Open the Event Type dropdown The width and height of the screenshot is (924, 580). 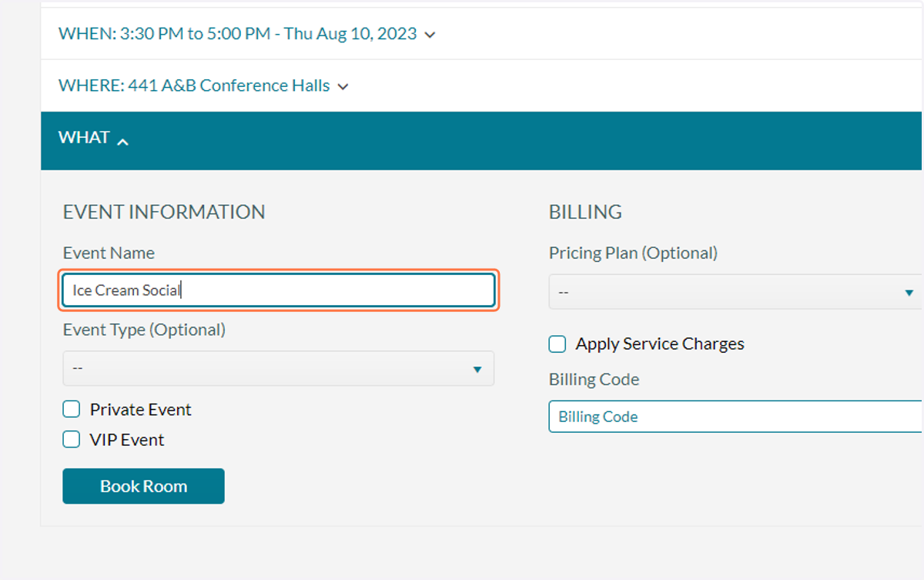pyautogui.click(x=279, y=368)
